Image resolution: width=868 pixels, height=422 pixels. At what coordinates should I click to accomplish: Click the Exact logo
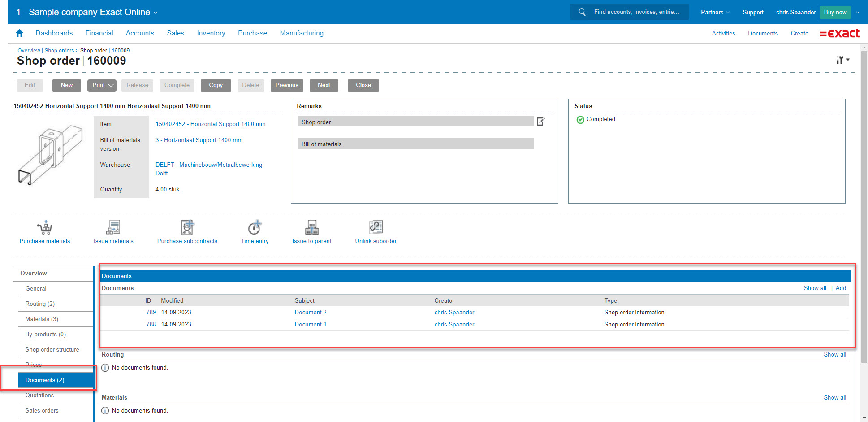click(840, 34)
